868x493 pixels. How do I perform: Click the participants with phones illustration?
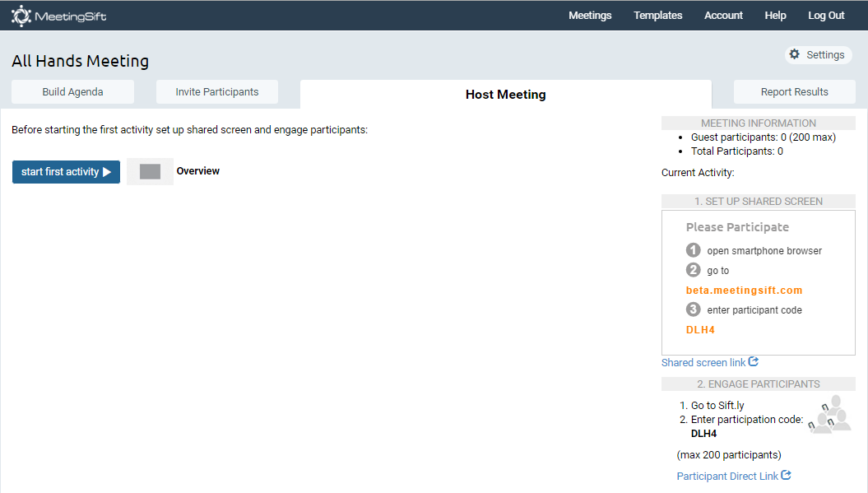point(829,414)
